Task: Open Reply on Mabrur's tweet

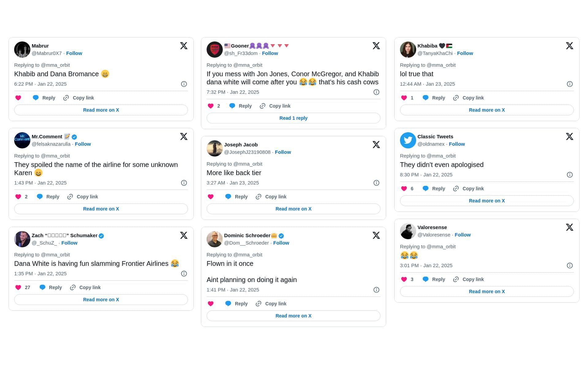Action: click(x=43, y=98)
